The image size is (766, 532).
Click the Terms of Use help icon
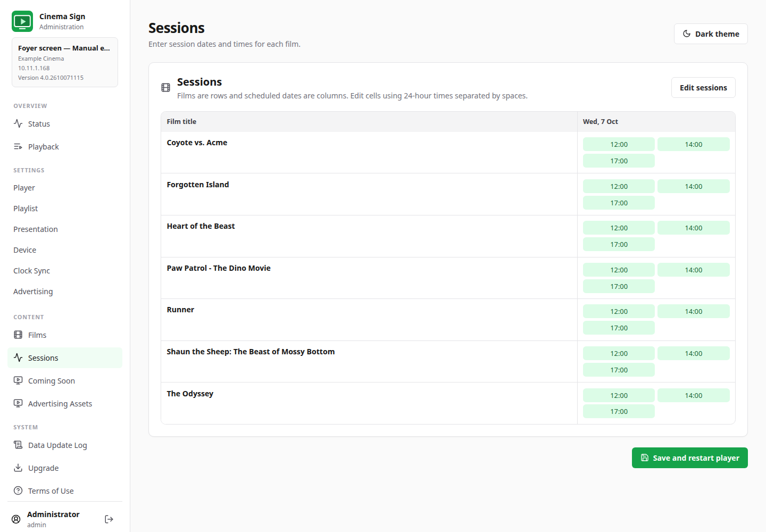click(18, 491)
